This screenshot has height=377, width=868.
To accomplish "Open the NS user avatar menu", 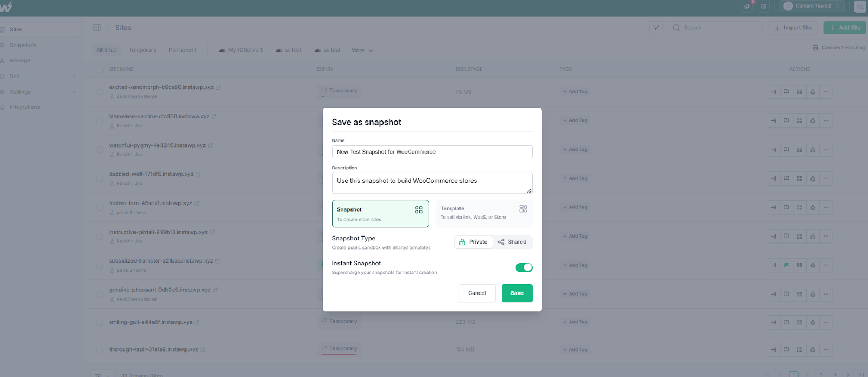I will (x=860, y=7).
